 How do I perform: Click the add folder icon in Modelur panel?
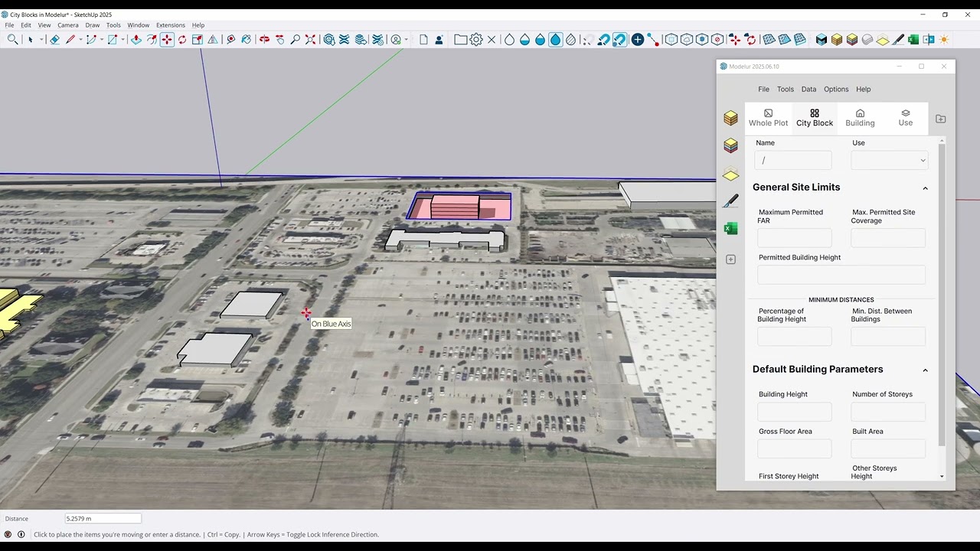(940, 119)
